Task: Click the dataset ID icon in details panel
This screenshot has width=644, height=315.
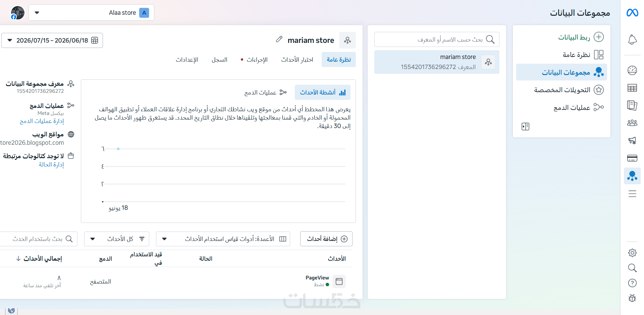Action: point(71,83)
